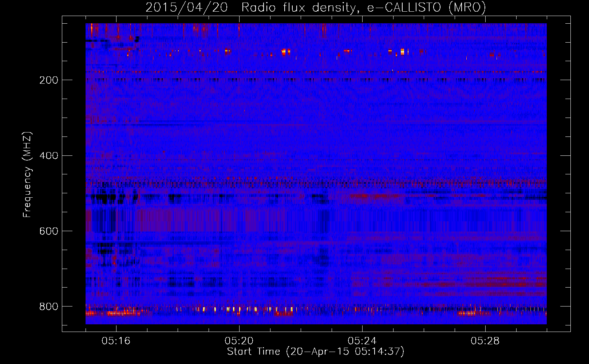
Task: Click the "Frequency (MHZ)" axis label
Action: tap(27, 175)
